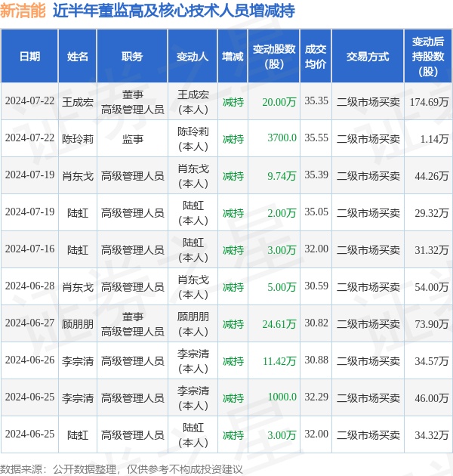Screen dimensions: 453x476
Task: Click the 成交均价 column header
Action: pyautogui.click(x=316, y=57)
